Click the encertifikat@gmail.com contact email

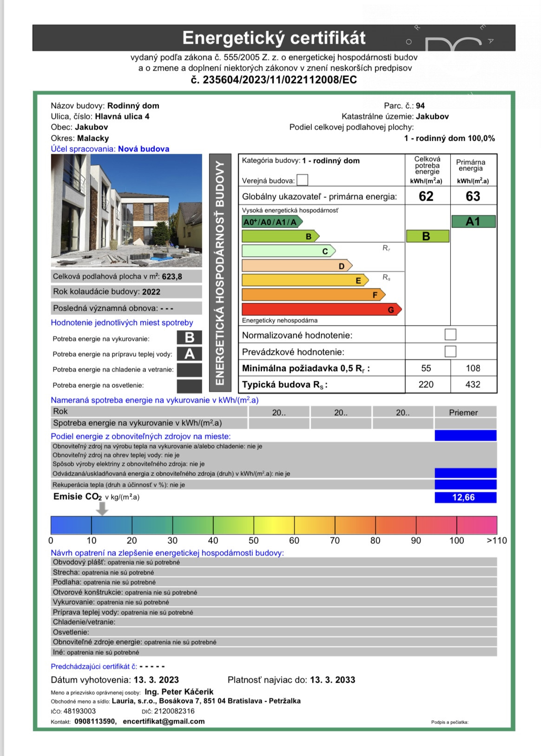point(164,721)
